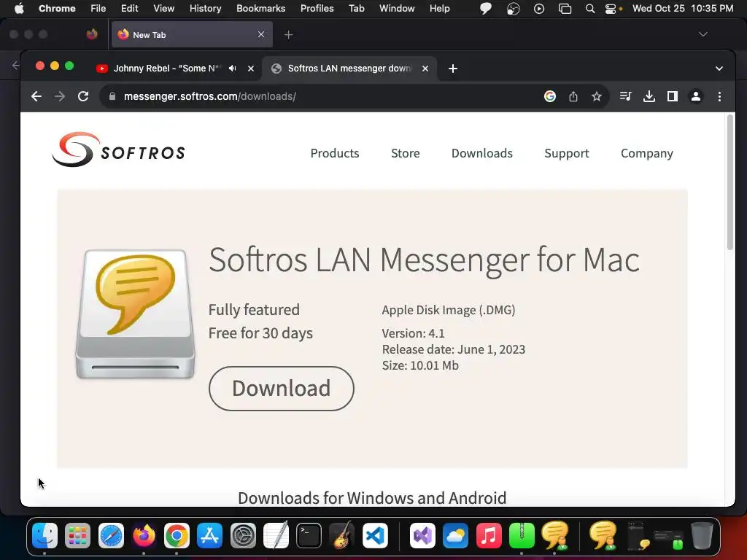
Task: Expand the Chrome tab search dropdown
Action: pyautogui.click(x=719, y=69)
